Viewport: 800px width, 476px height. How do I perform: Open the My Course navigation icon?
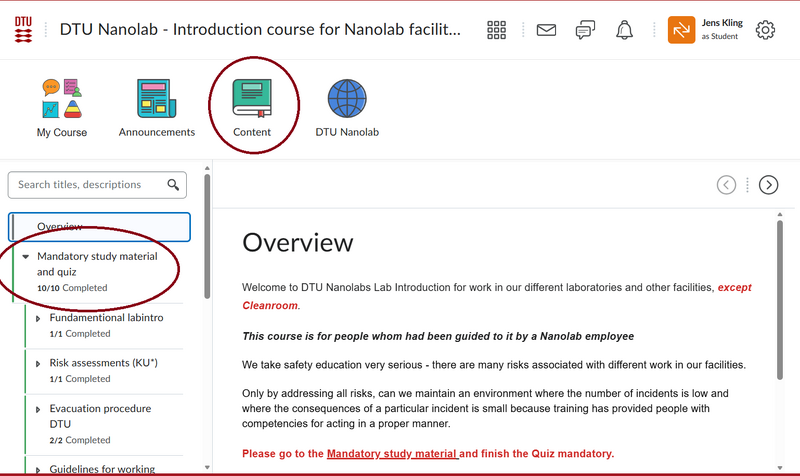tap(62, 98)
